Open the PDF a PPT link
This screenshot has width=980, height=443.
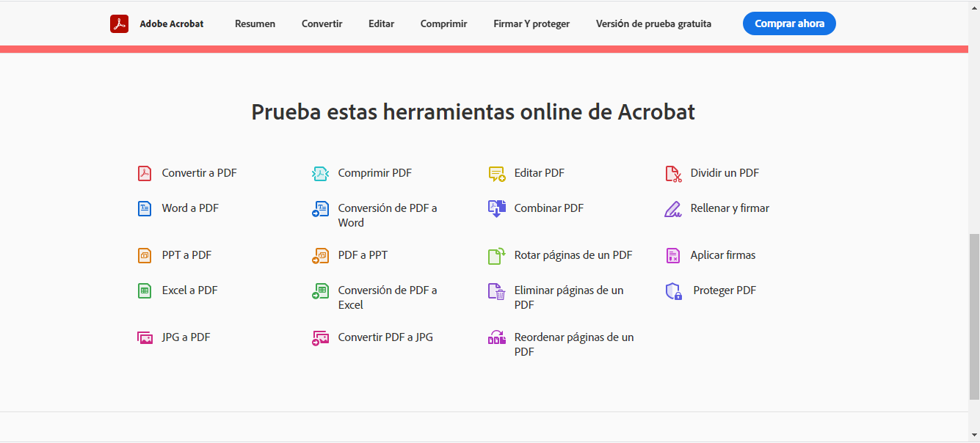[363, 255]
